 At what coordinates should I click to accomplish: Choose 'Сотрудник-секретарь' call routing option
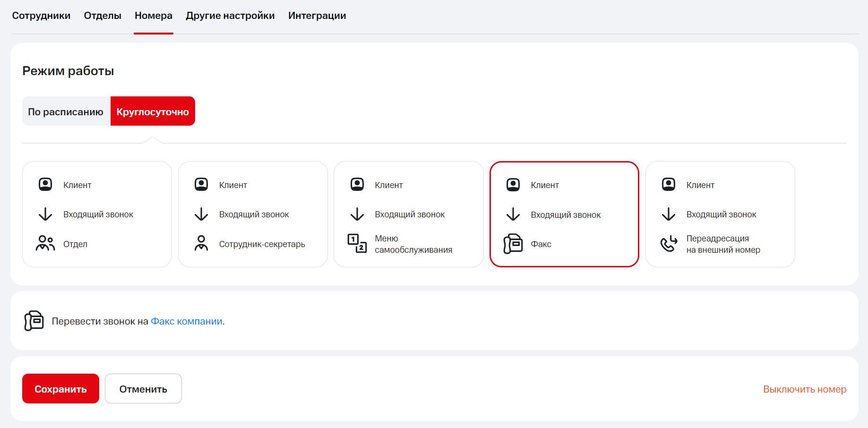[x=253, y=214]
